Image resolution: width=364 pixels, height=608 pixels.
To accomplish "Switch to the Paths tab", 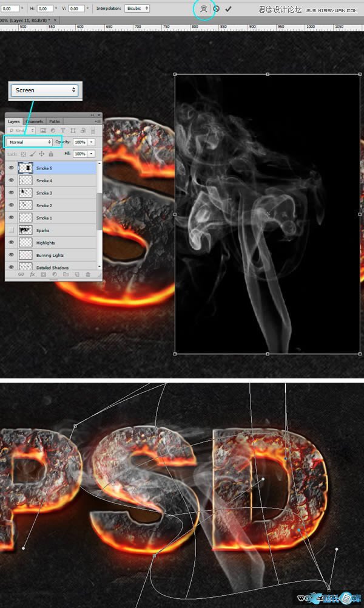I will (55, 121).
